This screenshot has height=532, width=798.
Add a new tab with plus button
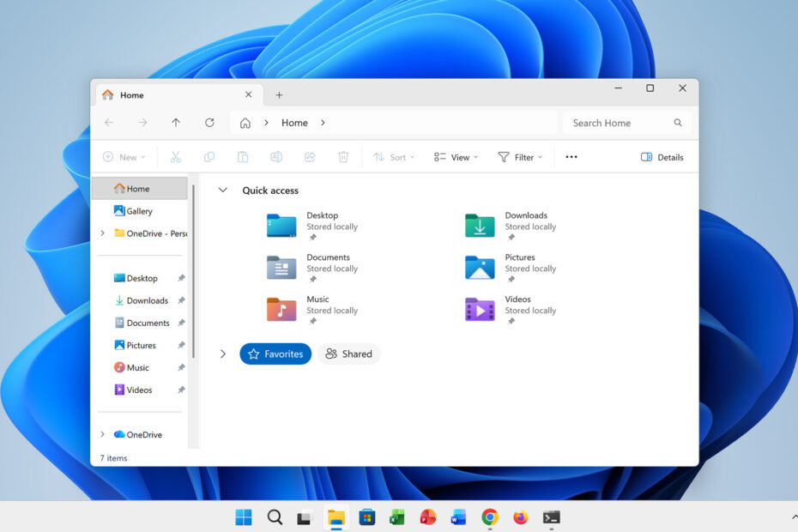279,95
